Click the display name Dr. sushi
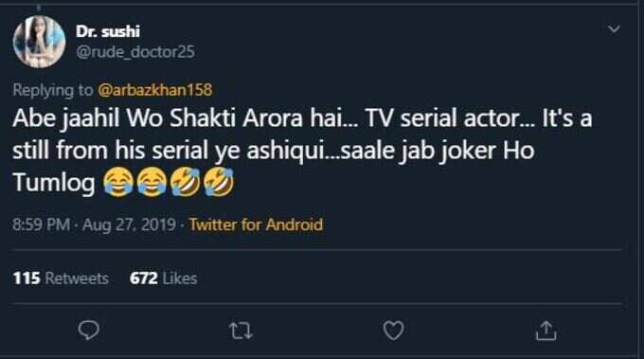The image size is (644, 359). (108, 31)
